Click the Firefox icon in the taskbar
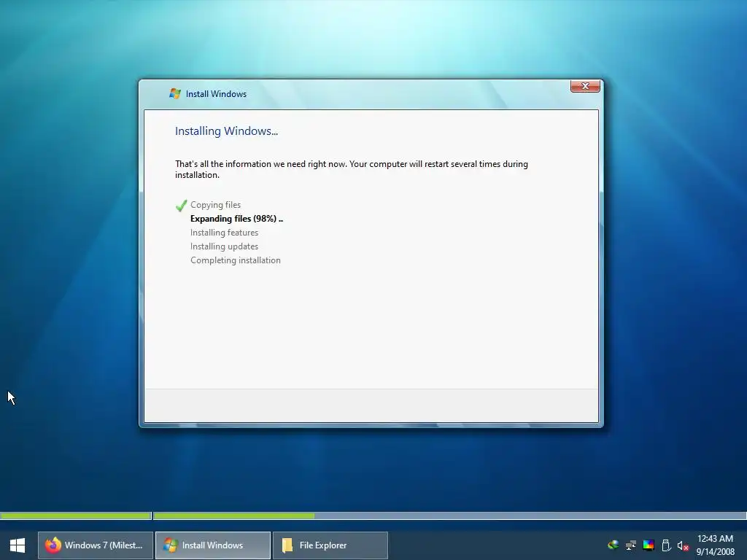The height and width of the screenshot is (560, 747). 53,545
